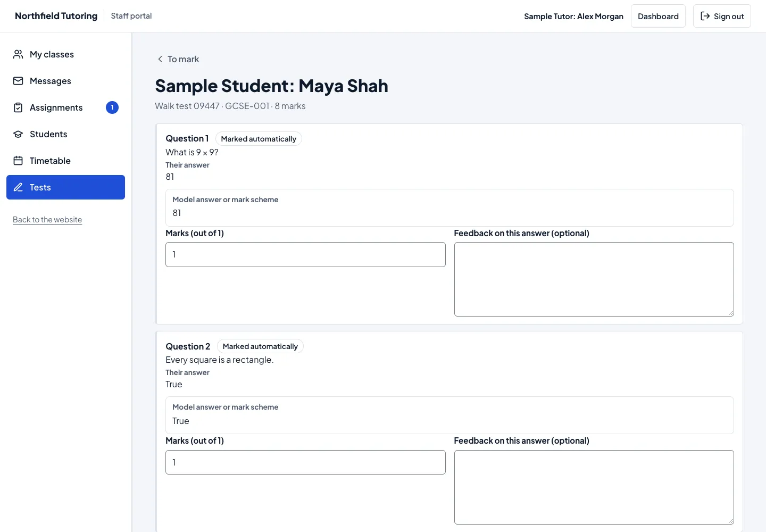Click the sign out arrow icon
Image resolution: width=766 pixels, height=532 pixels.
pyautogui.click(x=705, y=16)
